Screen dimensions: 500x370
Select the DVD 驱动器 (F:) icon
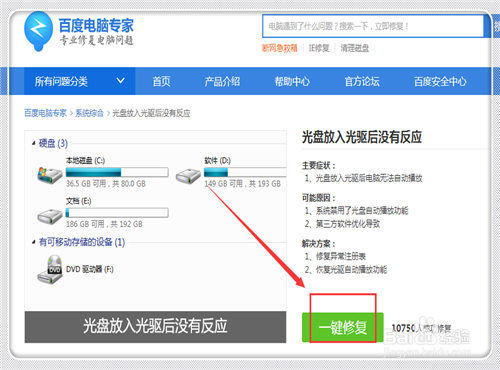click(50, 270)
